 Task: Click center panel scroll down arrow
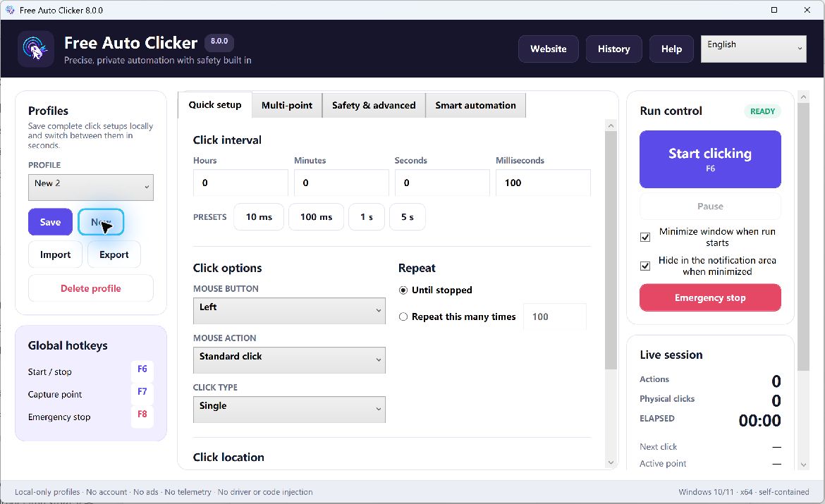tap(611, 463)
